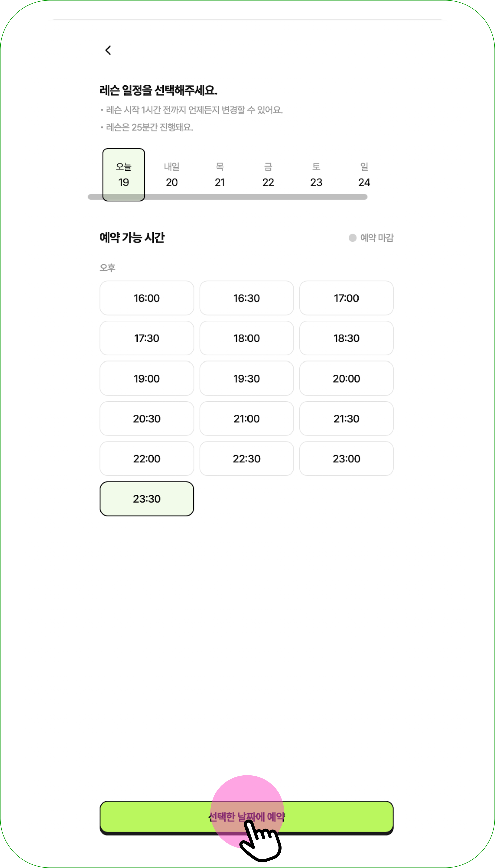Pick the 20:00 lesson time
Image resolution: width=495 pixels, height=868 pixels.
coord(346,378)
